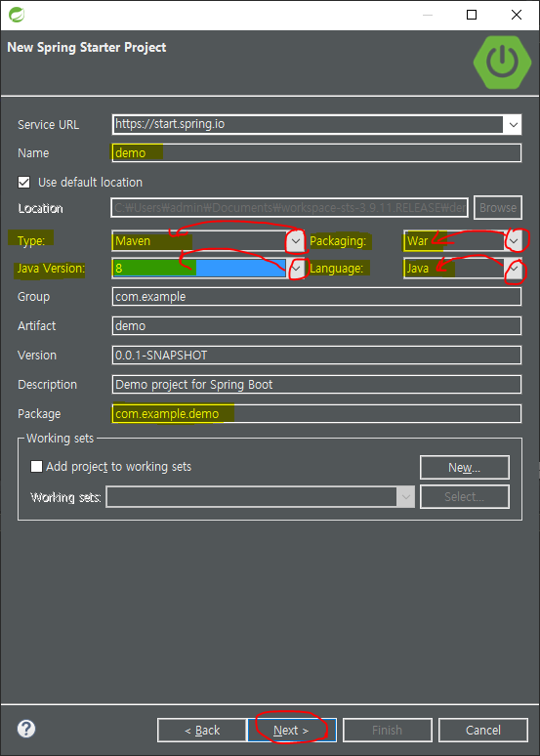Viewport: 540px width, 756px height.
Task: Click the Artifact field containing demo
Action: 316,326
